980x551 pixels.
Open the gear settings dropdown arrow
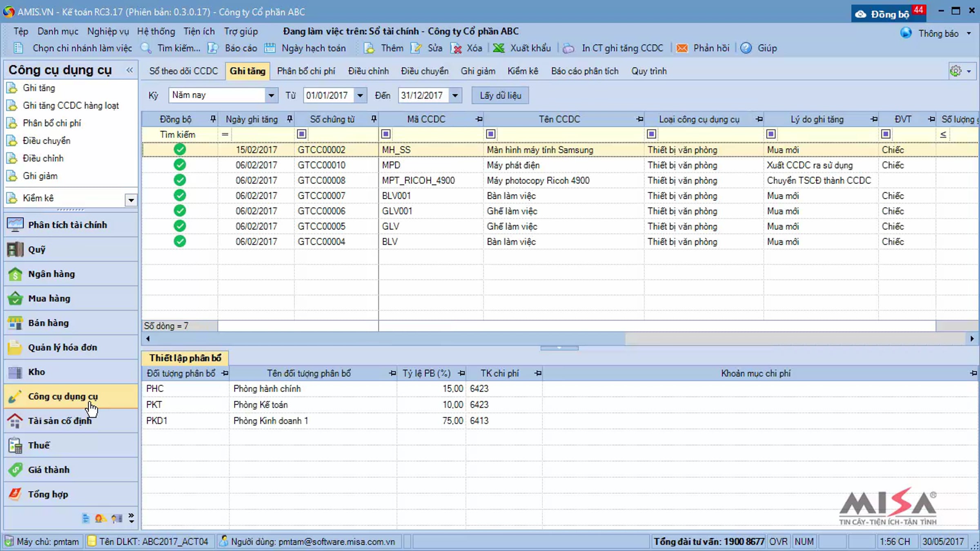(969, 71)
